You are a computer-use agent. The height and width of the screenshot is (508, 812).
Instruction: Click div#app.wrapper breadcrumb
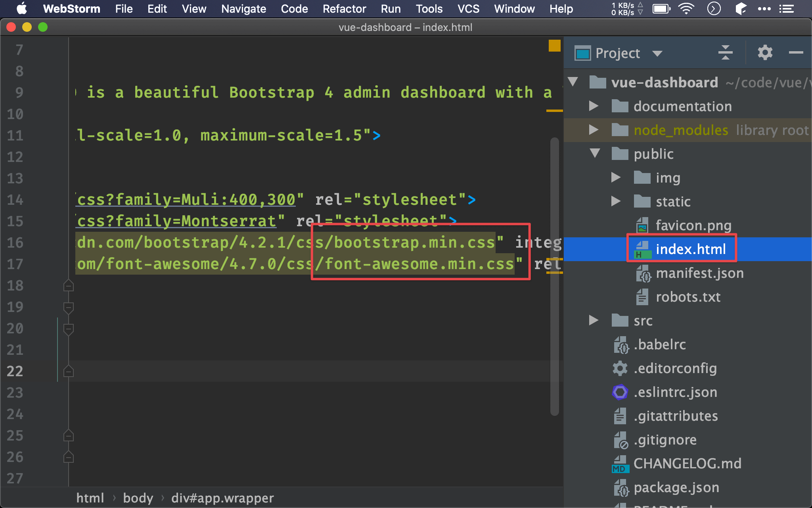point(222,498)
